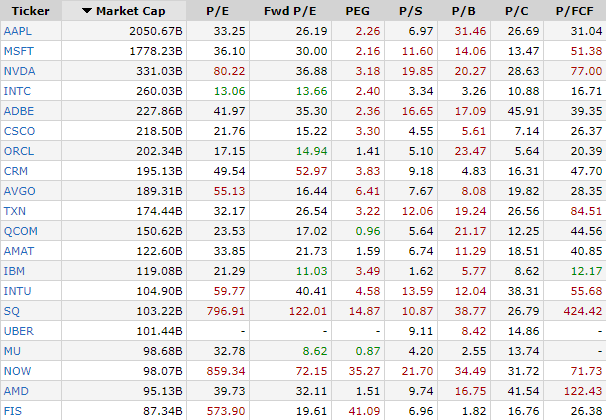Open the INTU ticker link
Screen dimensions: 606x420
17,291
